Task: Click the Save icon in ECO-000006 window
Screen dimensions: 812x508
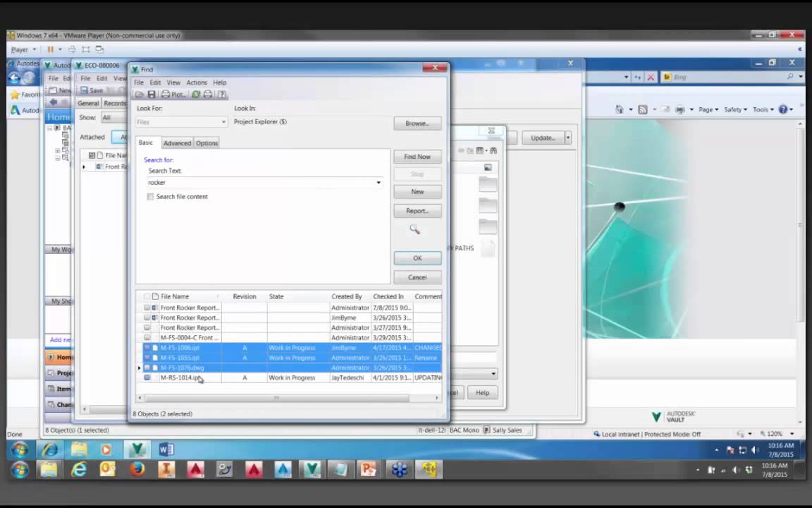Action: [92, 90]
